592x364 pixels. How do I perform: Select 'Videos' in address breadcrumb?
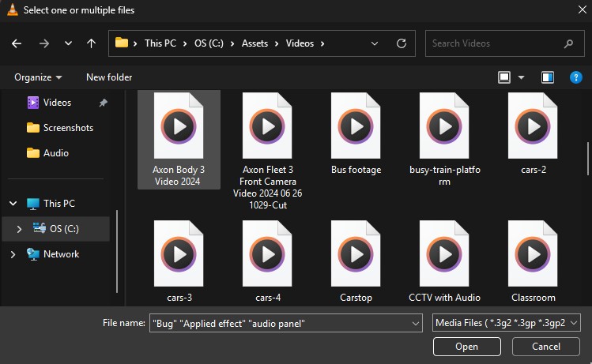tap(300, 43)
